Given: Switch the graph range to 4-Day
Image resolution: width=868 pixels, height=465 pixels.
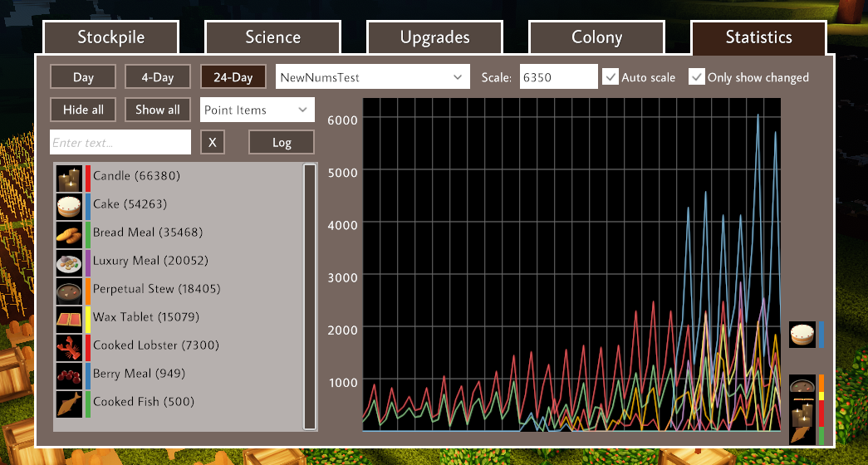Looking at the screenshot, I should (158, 77).
